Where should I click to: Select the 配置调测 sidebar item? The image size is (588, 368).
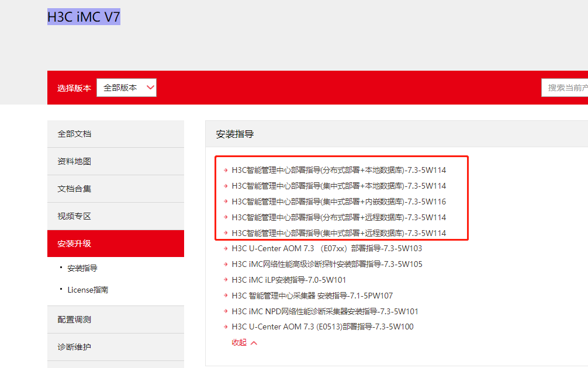tap(116, 320)
